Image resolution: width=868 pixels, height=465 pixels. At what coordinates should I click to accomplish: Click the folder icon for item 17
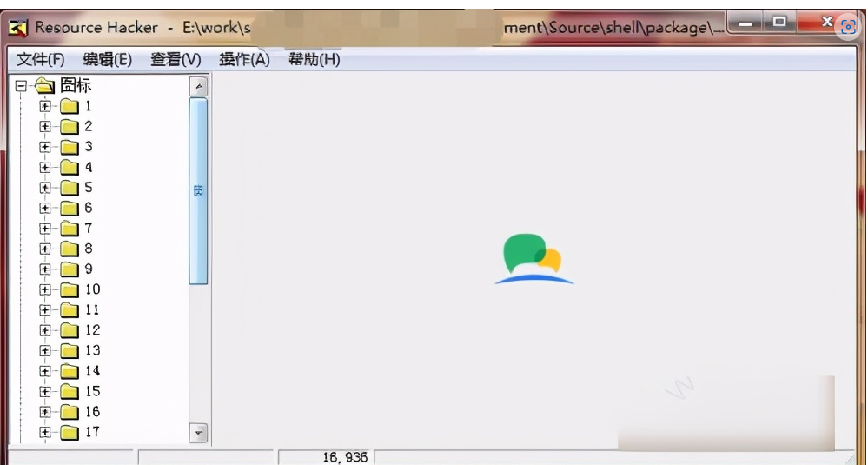click(70, 432)
